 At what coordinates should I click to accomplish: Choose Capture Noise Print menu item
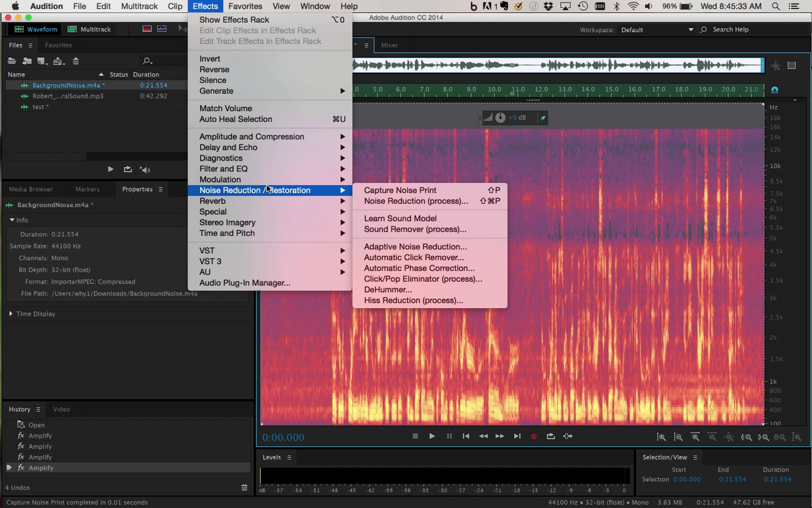pyautogui.click(x=400, y=190)
